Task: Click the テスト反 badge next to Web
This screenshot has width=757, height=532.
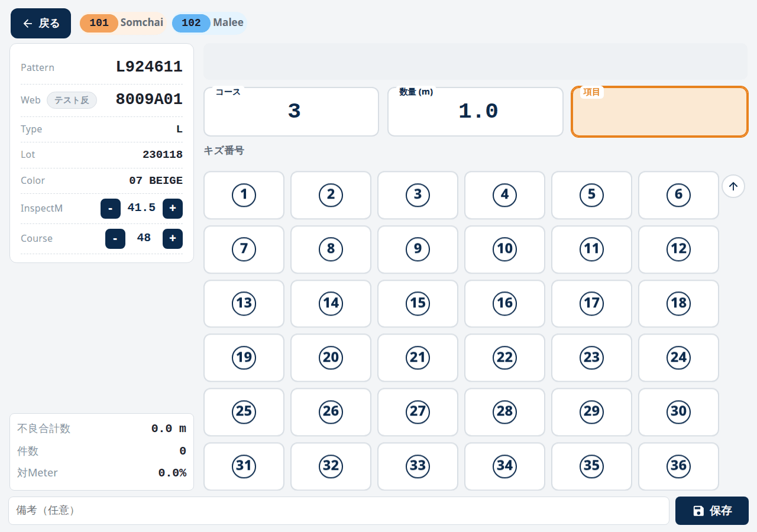Action: tap(72, 100)
